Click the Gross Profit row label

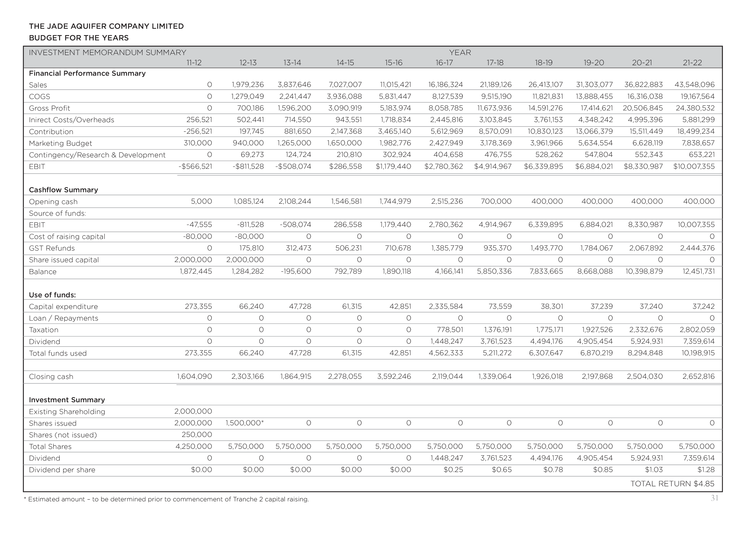click(49, 108)
